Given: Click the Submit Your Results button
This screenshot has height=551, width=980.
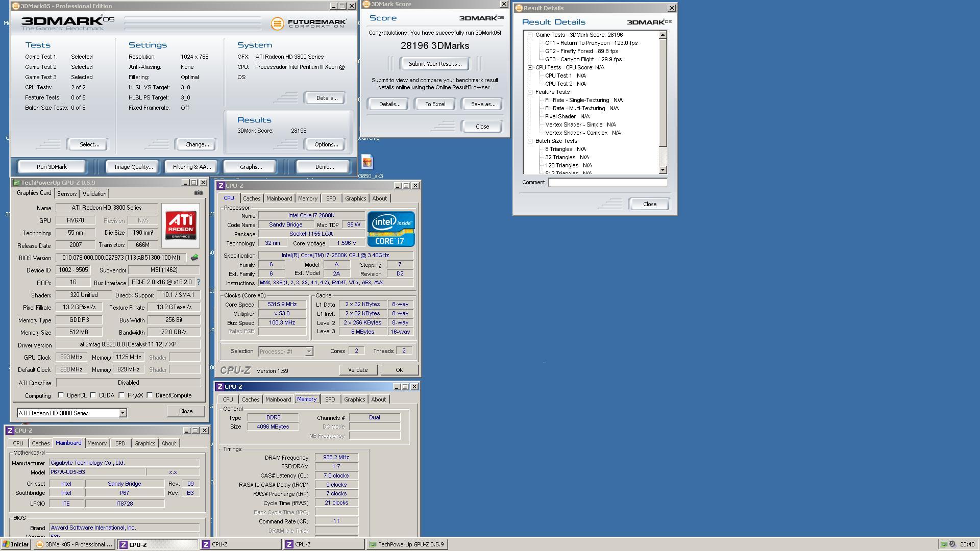Looking at the screenshot, I should (x=435, y=64).
